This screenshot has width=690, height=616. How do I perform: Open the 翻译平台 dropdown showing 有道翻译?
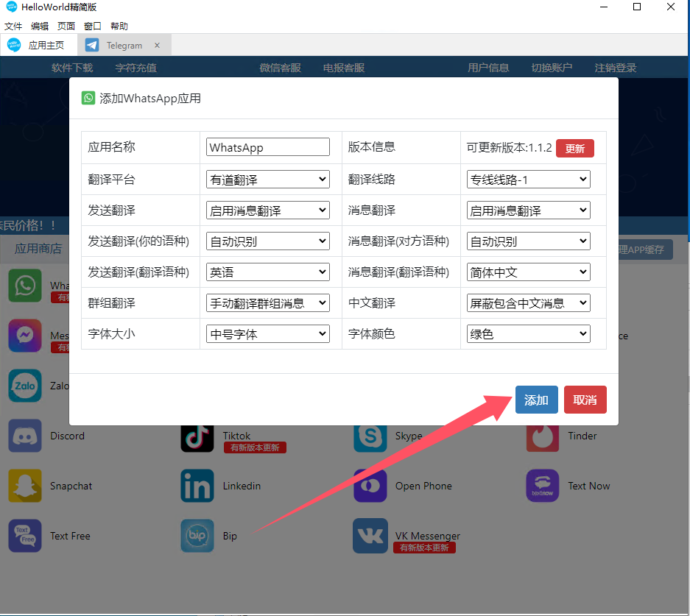267,180
